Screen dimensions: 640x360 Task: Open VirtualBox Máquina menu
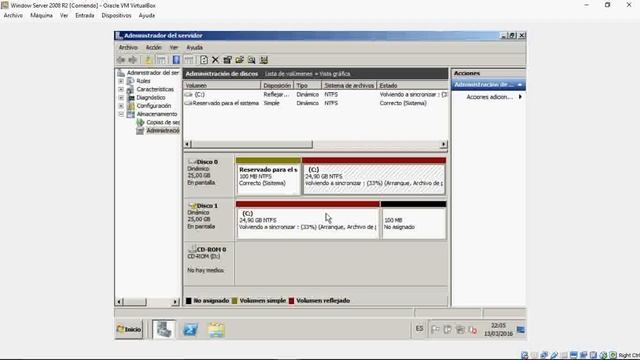click(x=41, y=16)
